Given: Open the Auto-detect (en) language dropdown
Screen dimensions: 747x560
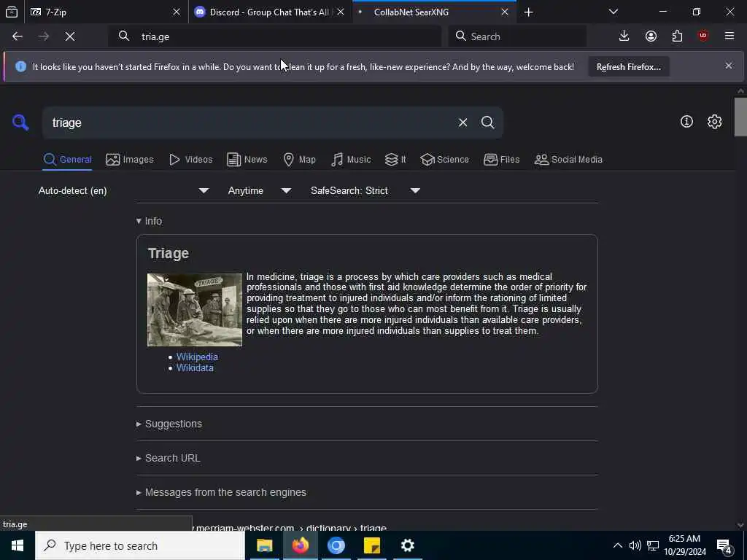Looking at the screenshot, I should (x=123, y=190).
